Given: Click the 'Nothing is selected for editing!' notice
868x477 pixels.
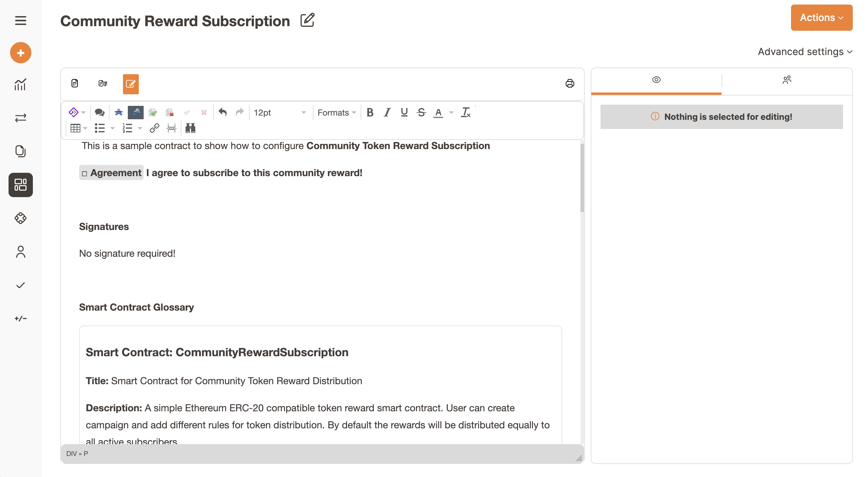Looking at the screenshot, I should point(721,117).
